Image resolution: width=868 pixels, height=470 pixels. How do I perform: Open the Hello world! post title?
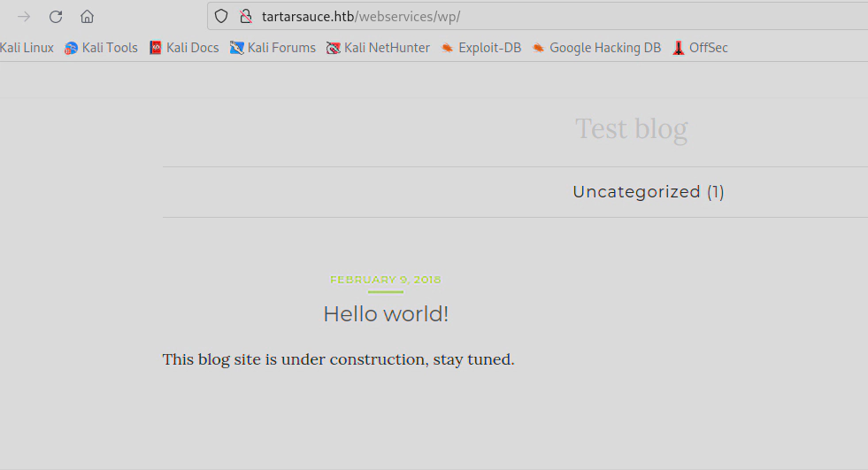coord(386,314)
